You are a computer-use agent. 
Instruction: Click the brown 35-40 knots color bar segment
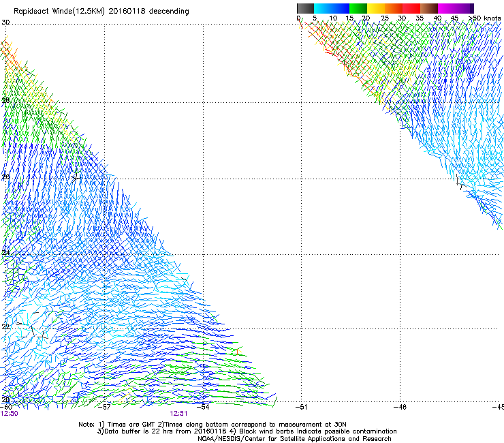(429, 8)
